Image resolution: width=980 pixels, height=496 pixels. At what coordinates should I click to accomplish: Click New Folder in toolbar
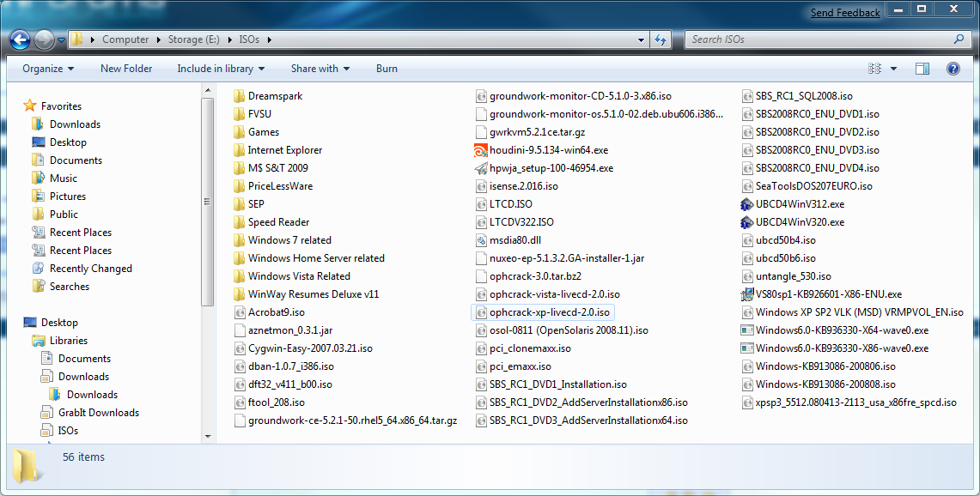[x=126, y=69]
